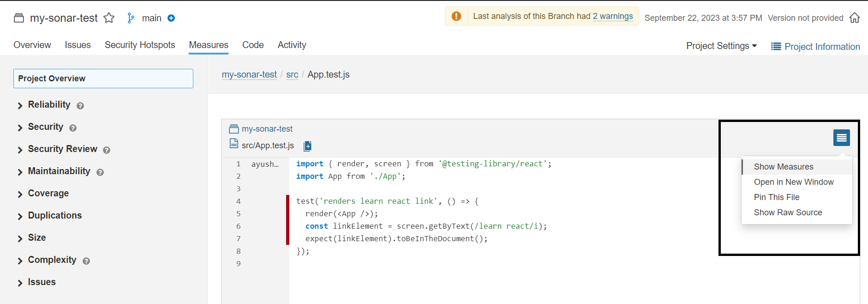This screenshot has height=304, width=868.
Task: Click the main branch name
Action: point(152,18)
